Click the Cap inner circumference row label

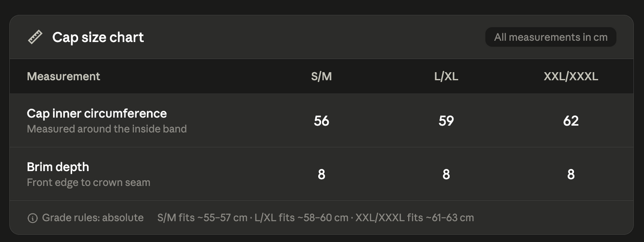point(97,113)
